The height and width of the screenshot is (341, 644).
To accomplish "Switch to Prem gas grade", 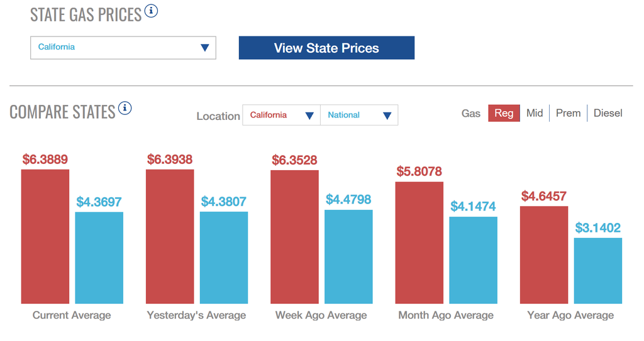I will 568,113.
